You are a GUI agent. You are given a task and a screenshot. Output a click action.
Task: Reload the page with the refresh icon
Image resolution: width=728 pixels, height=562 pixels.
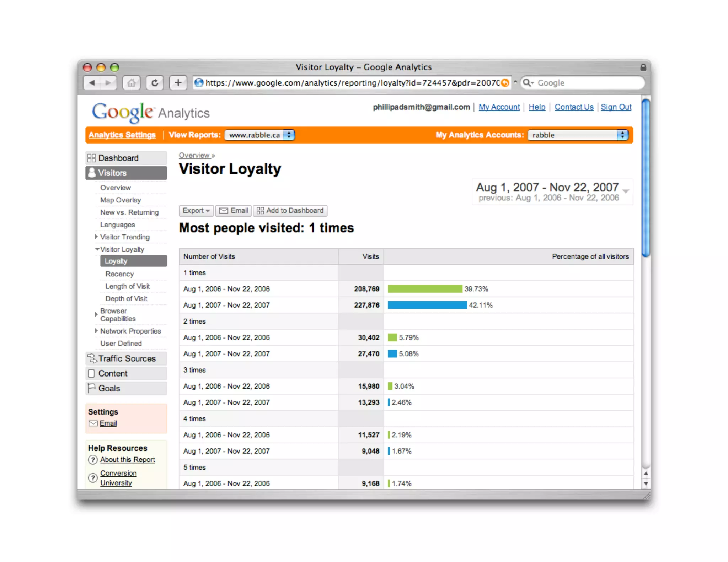click(155, 83)
